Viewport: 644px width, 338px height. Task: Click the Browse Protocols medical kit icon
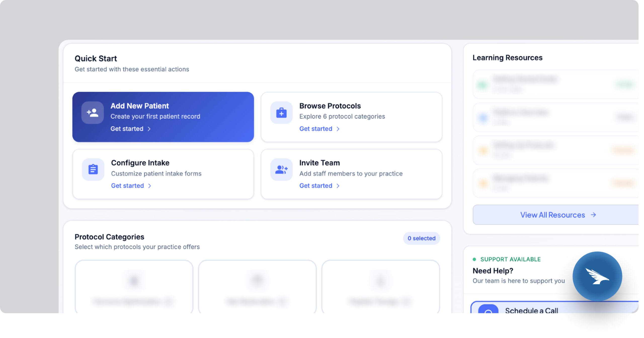point(281,113)
